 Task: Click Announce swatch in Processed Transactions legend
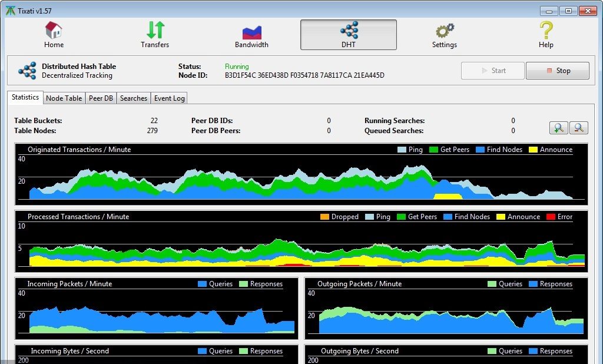click(501, 217)
